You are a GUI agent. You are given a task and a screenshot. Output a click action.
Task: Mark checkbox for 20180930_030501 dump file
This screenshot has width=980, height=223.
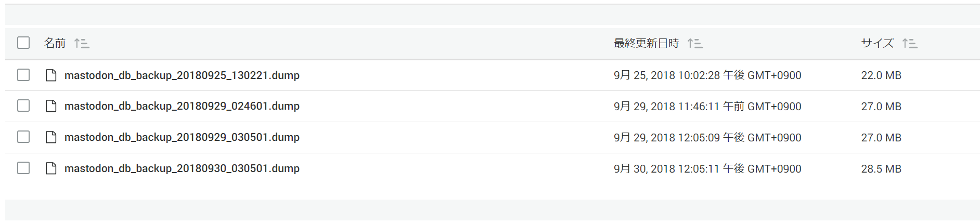[x=23, y=168]
